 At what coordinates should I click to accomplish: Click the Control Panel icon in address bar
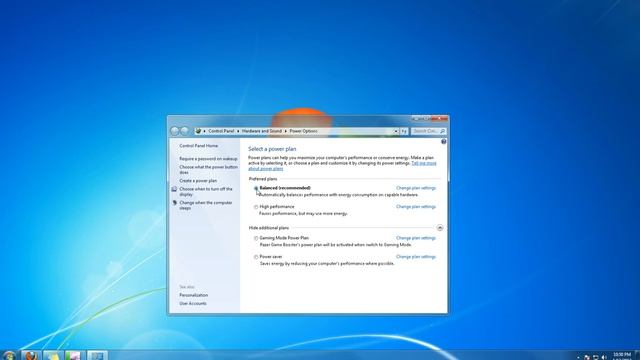coord(198,131)
